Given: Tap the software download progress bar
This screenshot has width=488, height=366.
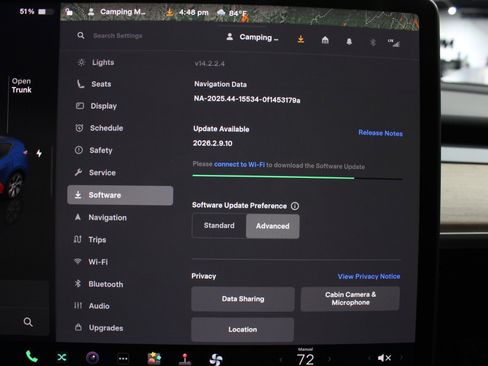Looking at the screenshot, I should point(297,177).
